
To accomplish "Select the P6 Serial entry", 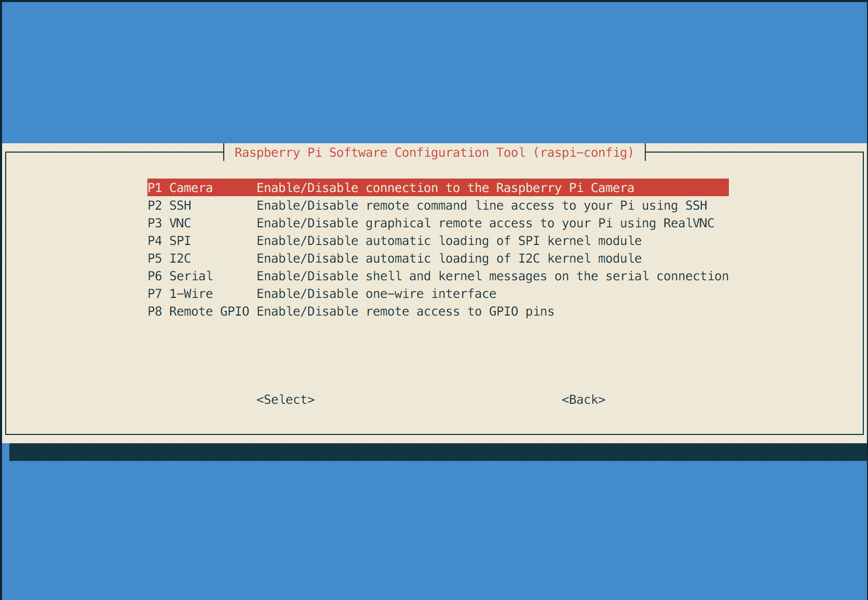I will 438,276.
